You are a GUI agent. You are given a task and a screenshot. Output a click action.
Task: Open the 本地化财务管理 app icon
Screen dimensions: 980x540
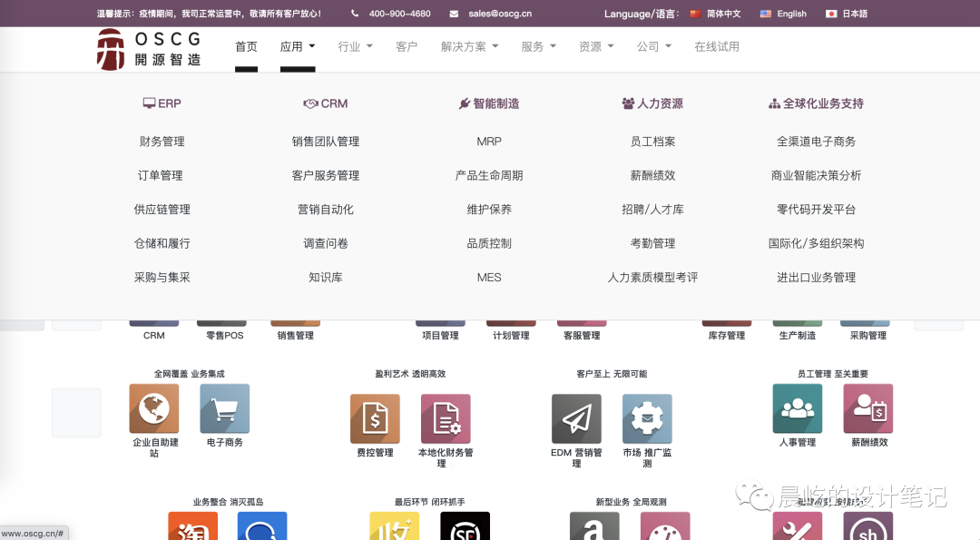click(446, 418)
